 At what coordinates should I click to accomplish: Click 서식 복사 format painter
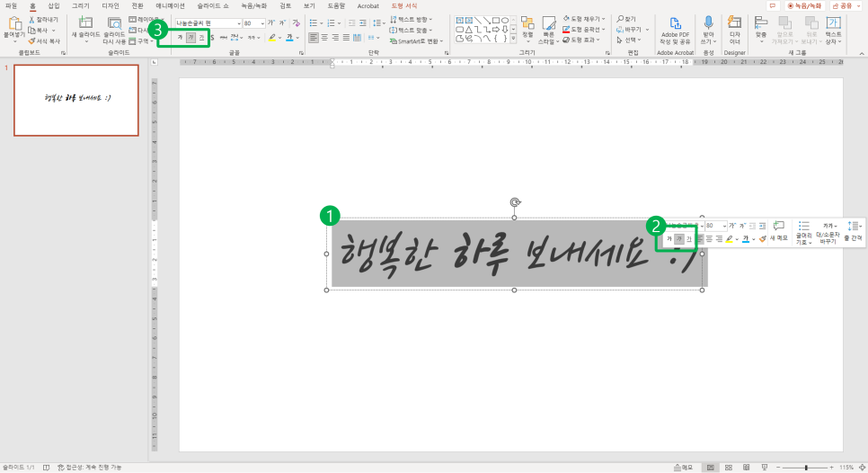pos(44,41)
